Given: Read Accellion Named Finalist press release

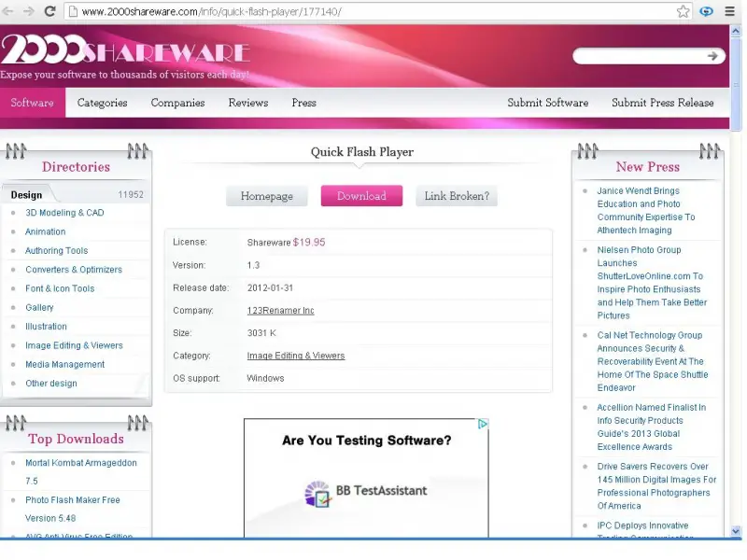Looking at the screenshot, I should pyautogui.click(x=651, y=427).
